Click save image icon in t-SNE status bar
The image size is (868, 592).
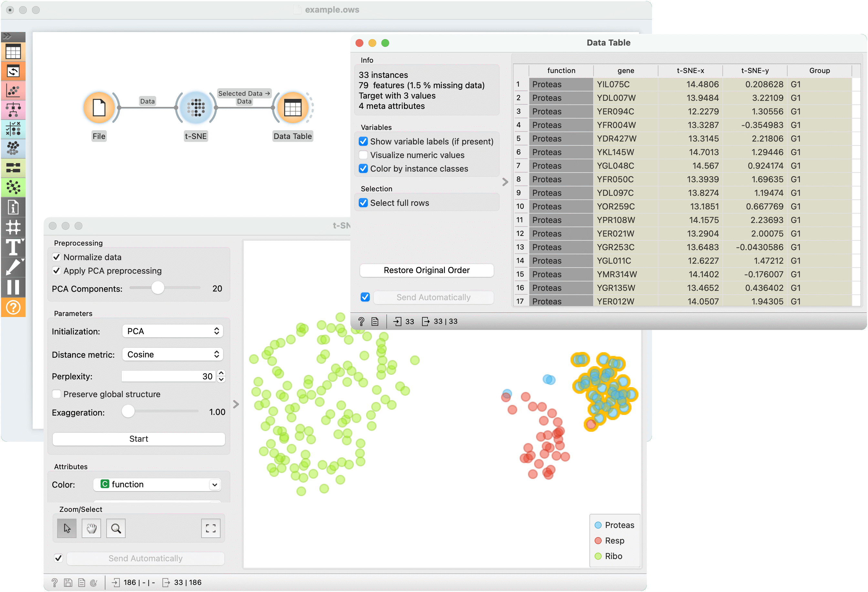[x=68, y=582]
